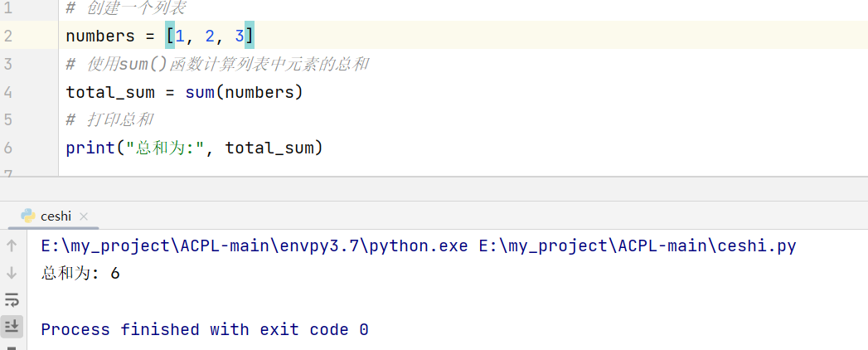Toggle Scroll to End of console
The width and height of the screenshot is (868, 350).
pyautogui.click(x=12, y=326)
